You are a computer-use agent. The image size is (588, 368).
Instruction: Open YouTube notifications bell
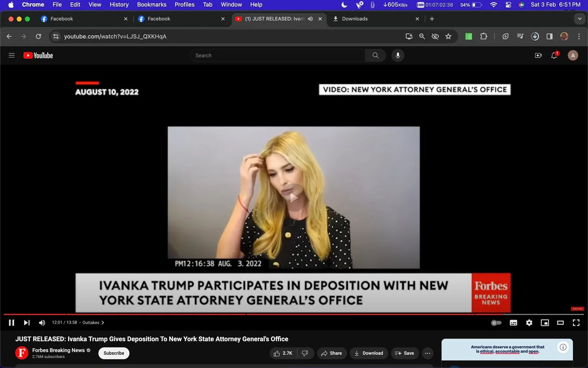coord(554,56)
